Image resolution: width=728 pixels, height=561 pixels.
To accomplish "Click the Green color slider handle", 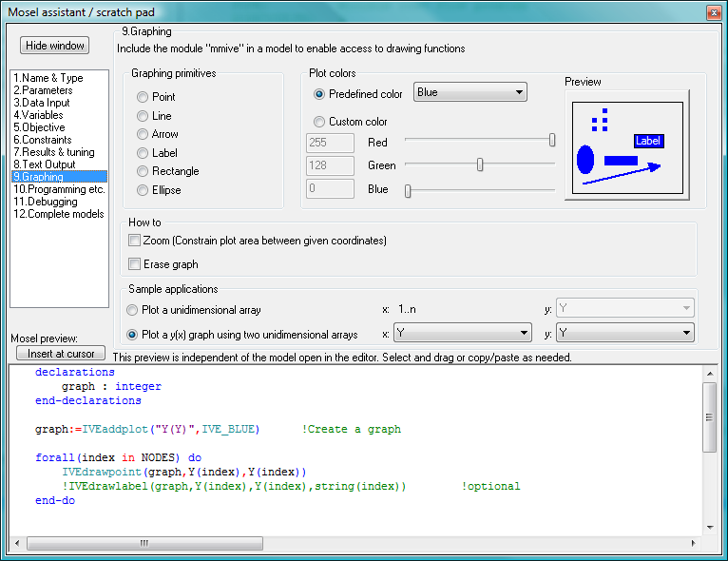I will (x=480, y=164).
